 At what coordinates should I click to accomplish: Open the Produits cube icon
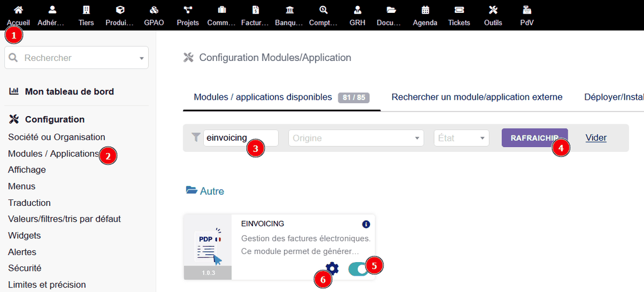pos(120,10)
